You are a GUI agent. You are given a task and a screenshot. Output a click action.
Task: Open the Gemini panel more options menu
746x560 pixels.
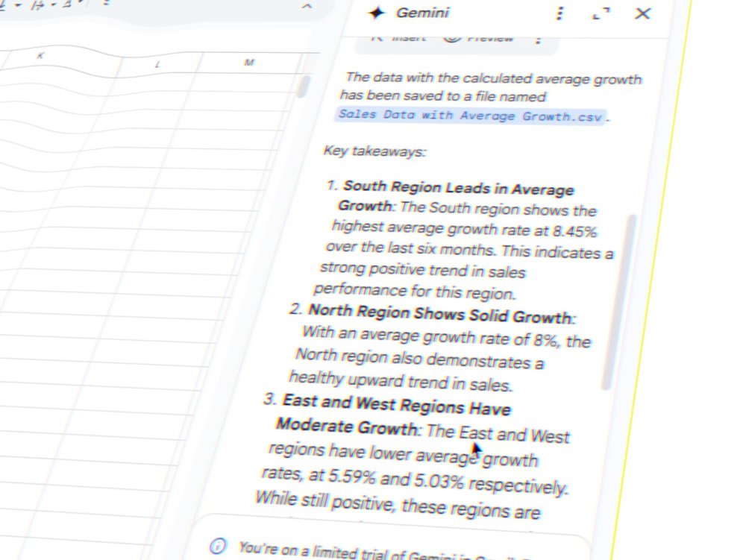[560, 13]
